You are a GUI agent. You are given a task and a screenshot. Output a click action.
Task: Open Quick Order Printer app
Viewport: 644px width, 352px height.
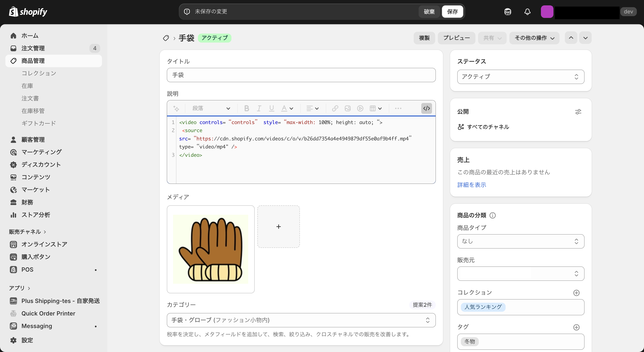click(53, 313)
